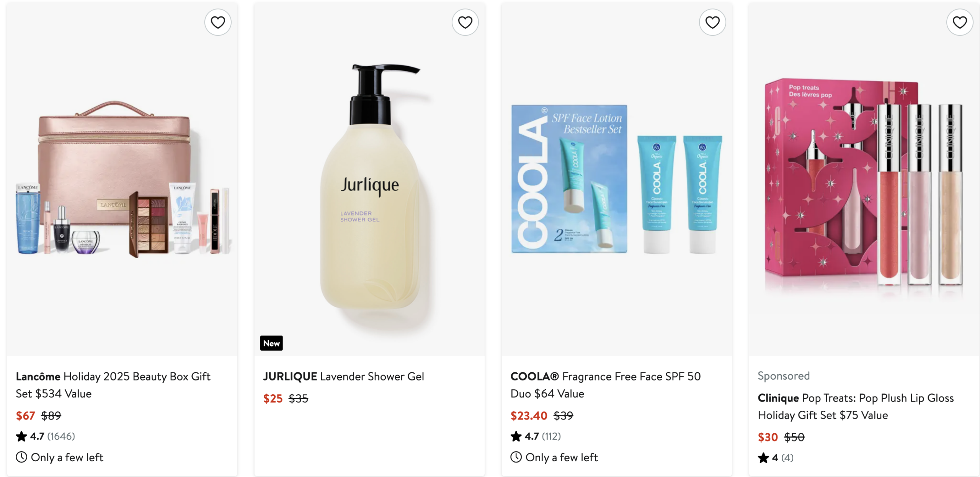
Task: Click the star rating 4 (4) for Clinique
Action: click(776, 458)
